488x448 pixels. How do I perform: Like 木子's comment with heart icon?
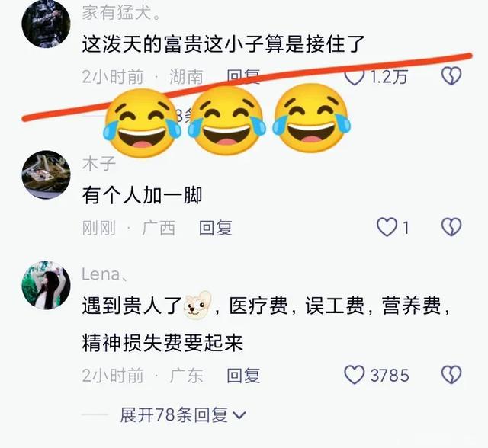(387, 227)
